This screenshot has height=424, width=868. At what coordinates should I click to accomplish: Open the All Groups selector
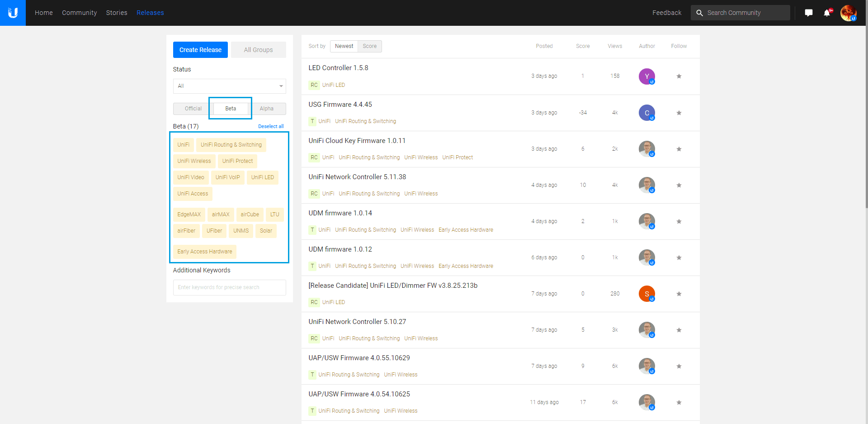[x=258, y=50]
